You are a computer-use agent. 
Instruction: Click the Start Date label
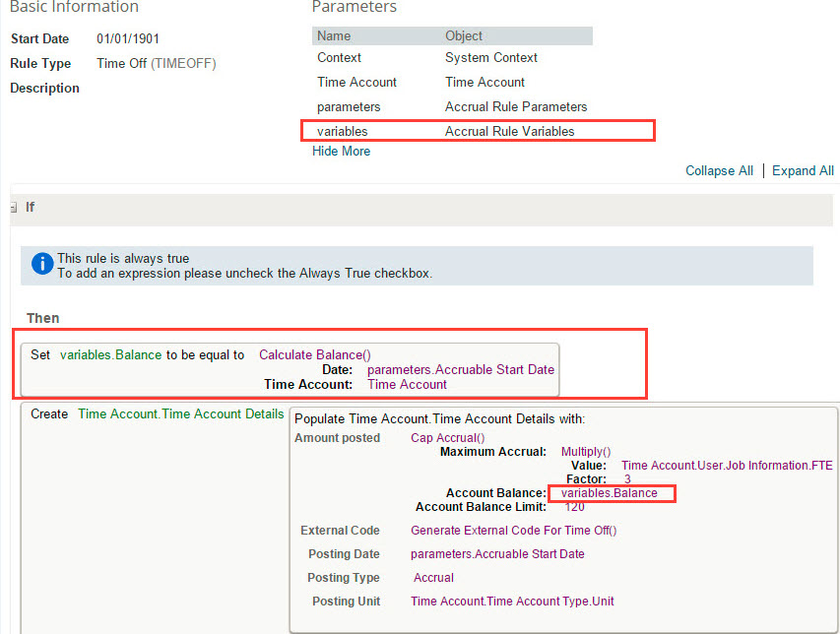[39, 38]
